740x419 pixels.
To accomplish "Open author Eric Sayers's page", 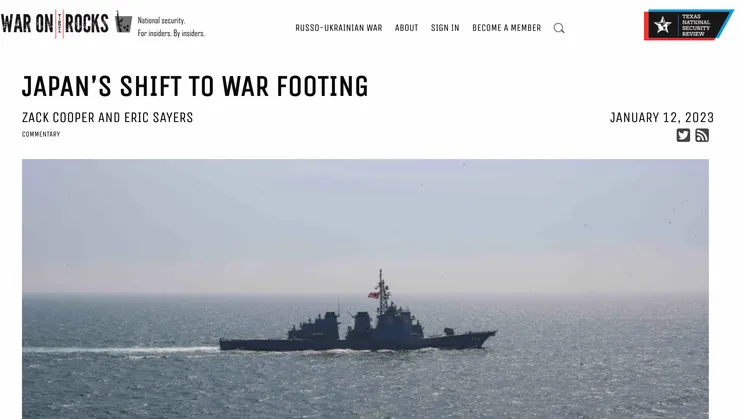I will (x=159, y=117).
